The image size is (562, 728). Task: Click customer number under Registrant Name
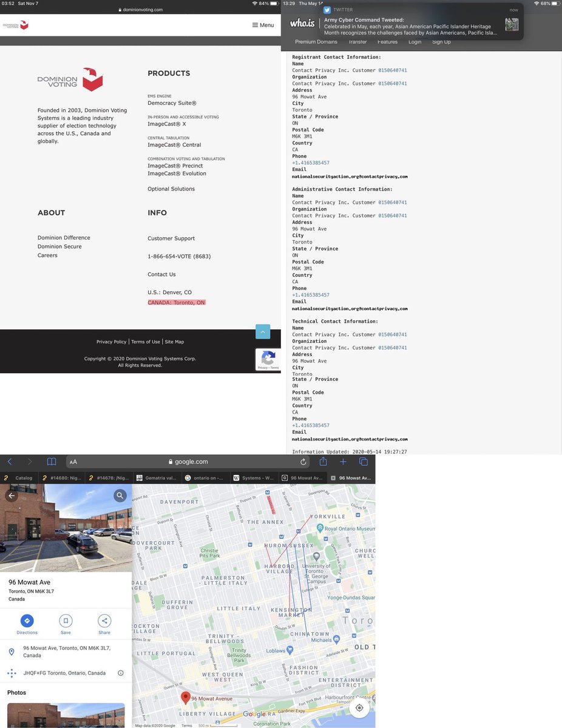(393, 70)
